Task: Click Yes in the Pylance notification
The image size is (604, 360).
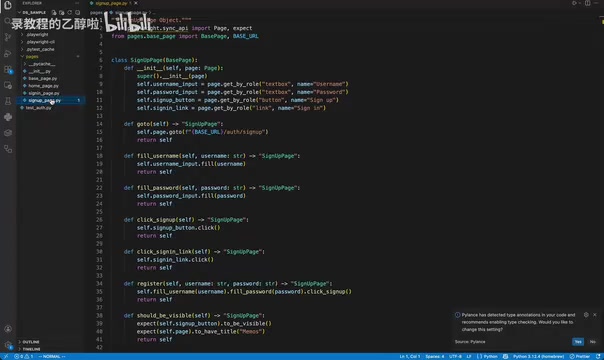Action: [578, 342]
